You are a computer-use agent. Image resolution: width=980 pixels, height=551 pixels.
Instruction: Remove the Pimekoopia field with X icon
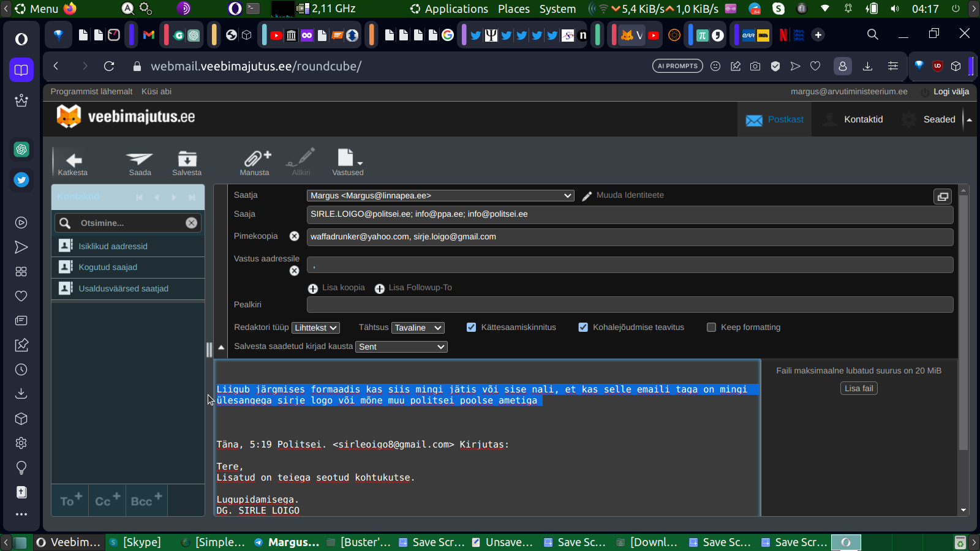(295, 236)
